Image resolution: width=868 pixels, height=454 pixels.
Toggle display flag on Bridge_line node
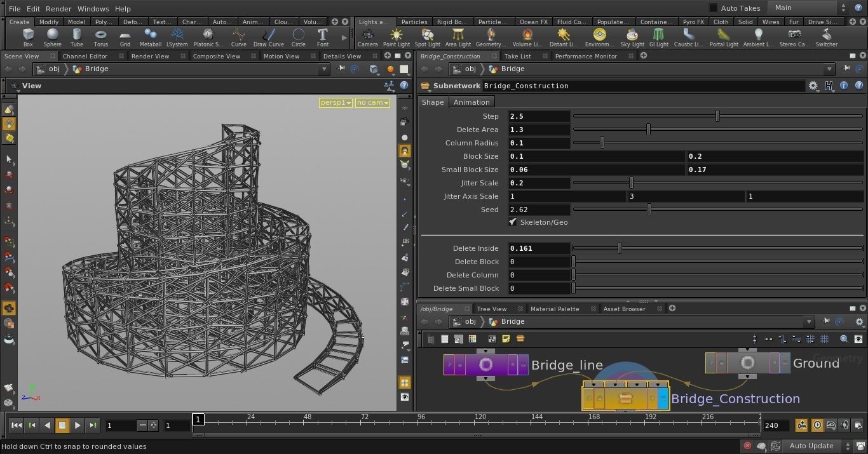(x=524, y=364)
